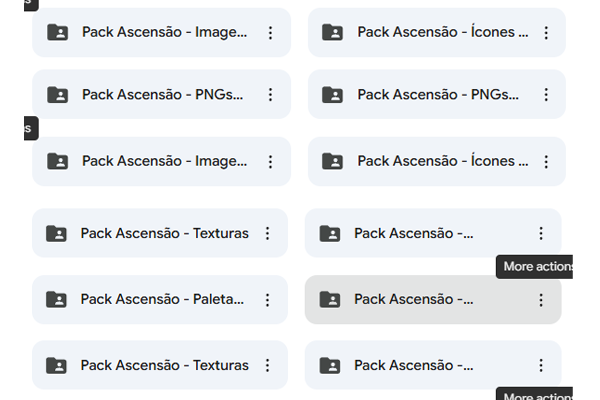Open three-dot menu of the first Ícones folder
Image resolution: width=600 pixels, height=400 pixels.
[x=546, y=33]
